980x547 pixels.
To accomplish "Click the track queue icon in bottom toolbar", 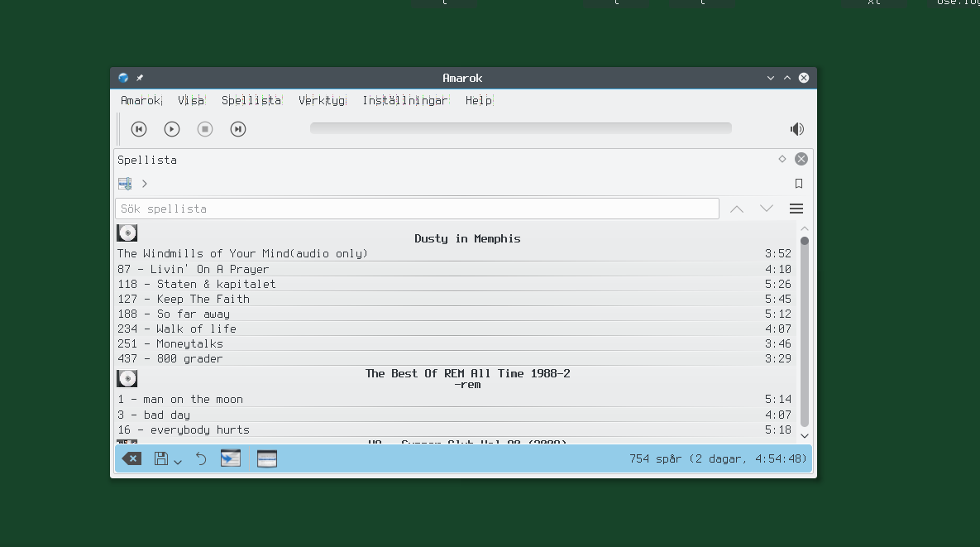I will tap(231, 459).
